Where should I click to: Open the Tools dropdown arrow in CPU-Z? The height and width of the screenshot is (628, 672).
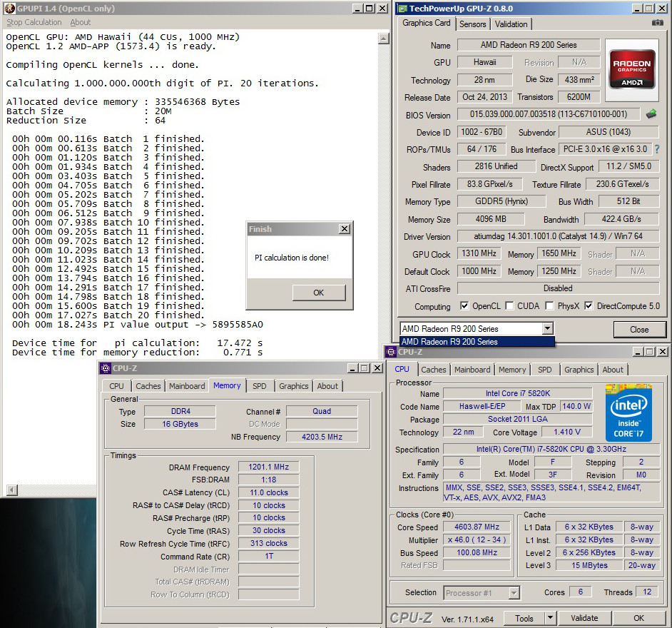550,618
